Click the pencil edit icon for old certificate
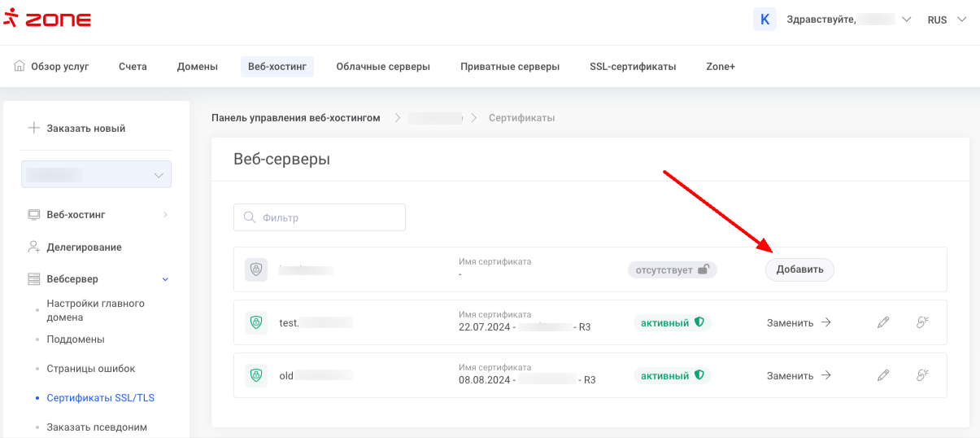Image resolution: width=980 pixels, height=438 pixels. [x=883, y=375]
